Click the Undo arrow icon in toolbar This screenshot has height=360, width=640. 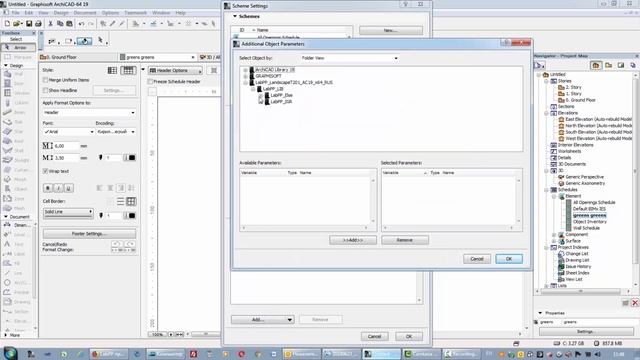click(x=81, y=24)
